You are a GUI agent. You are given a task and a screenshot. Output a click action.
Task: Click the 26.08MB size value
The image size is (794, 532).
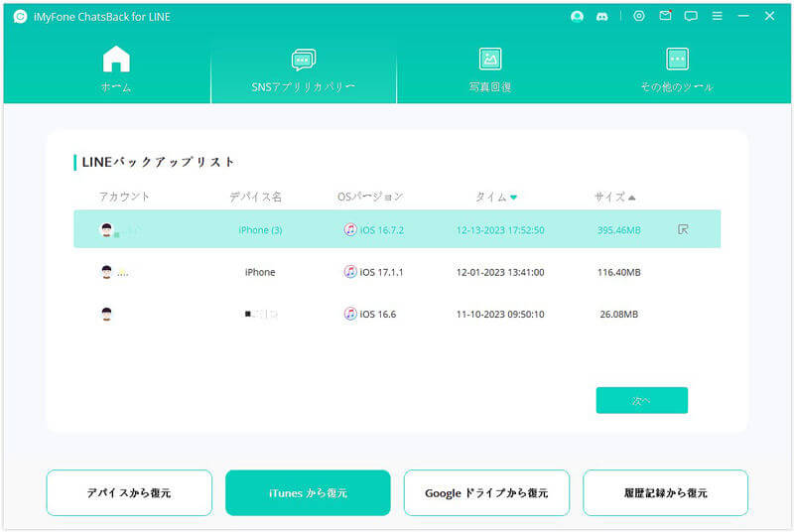click(x=618, y=315)
